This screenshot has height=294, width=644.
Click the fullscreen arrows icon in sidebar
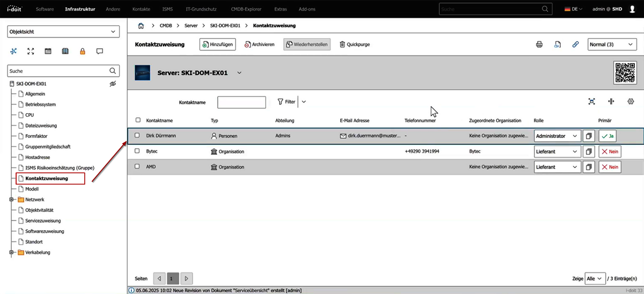pyautogui.click(x=31, y=52)
